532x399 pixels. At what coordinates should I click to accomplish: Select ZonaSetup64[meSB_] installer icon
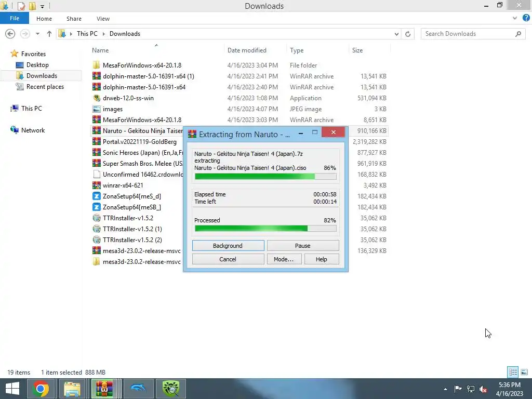pos(96,207)
